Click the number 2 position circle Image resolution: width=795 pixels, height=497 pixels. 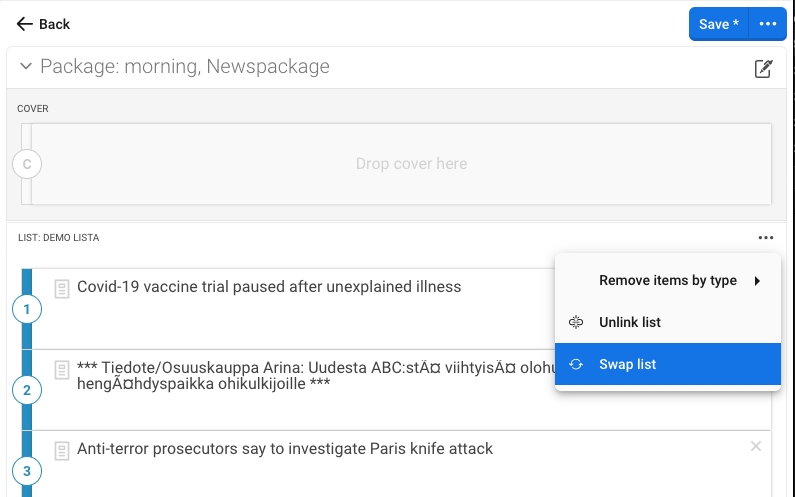point(27,390)
